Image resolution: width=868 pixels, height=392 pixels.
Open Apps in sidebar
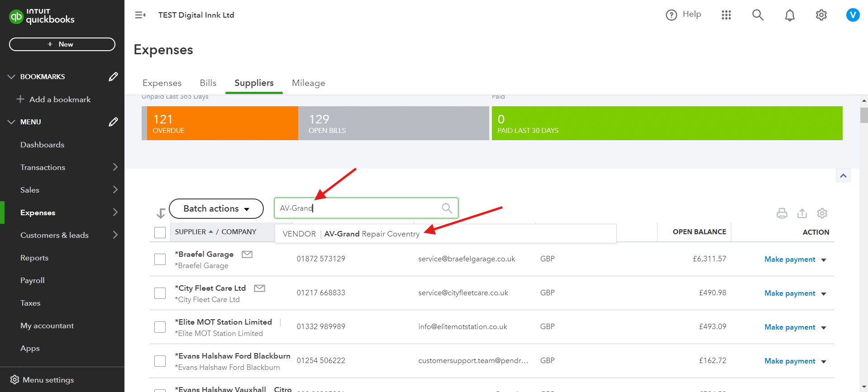coord(30,348)
